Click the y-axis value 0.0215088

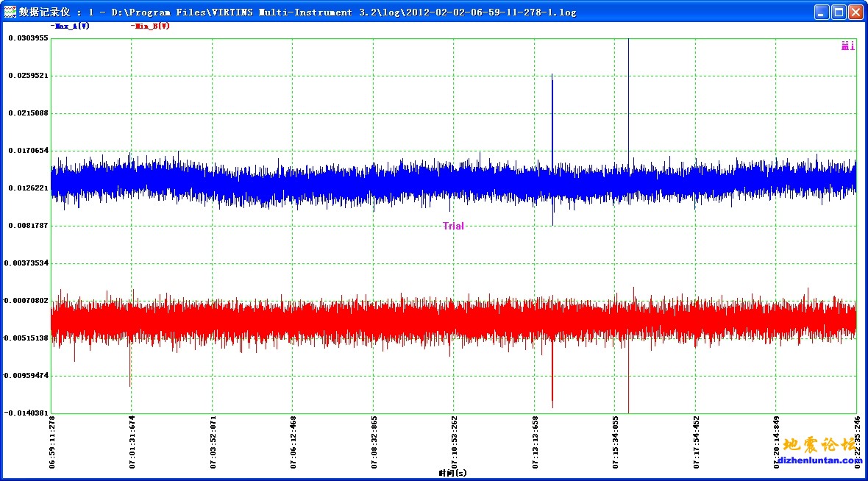[x=28, y=113]
